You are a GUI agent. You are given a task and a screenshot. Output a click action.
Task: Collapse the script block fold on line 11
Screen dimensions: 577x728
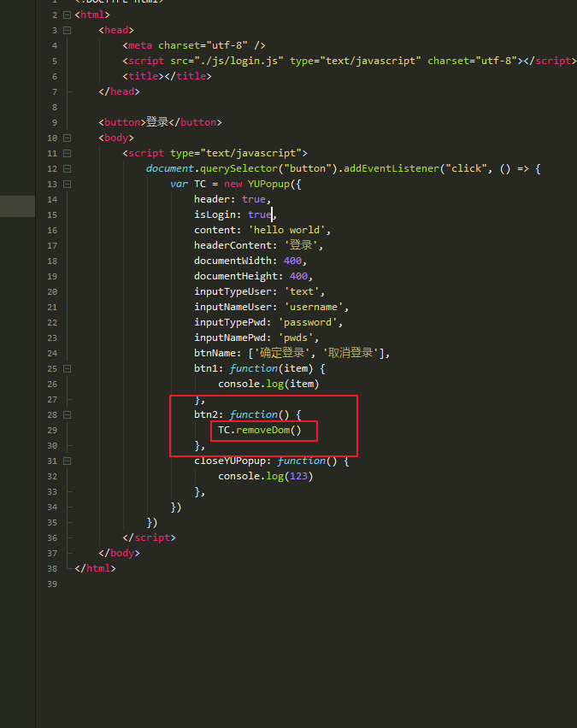click(67, 153)
